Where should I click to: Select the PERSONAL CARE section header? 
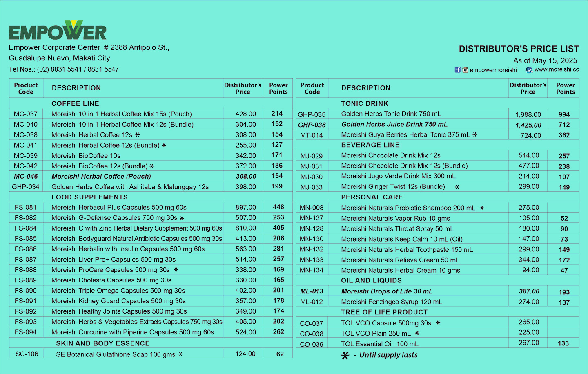[372, 197]
